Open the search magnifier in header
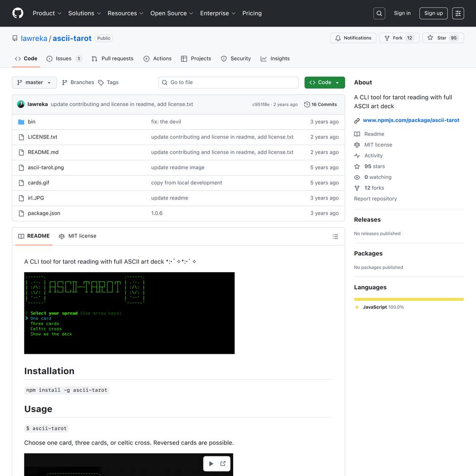The width and height of the screenshot is (476, 476). (x=379, y=13)
